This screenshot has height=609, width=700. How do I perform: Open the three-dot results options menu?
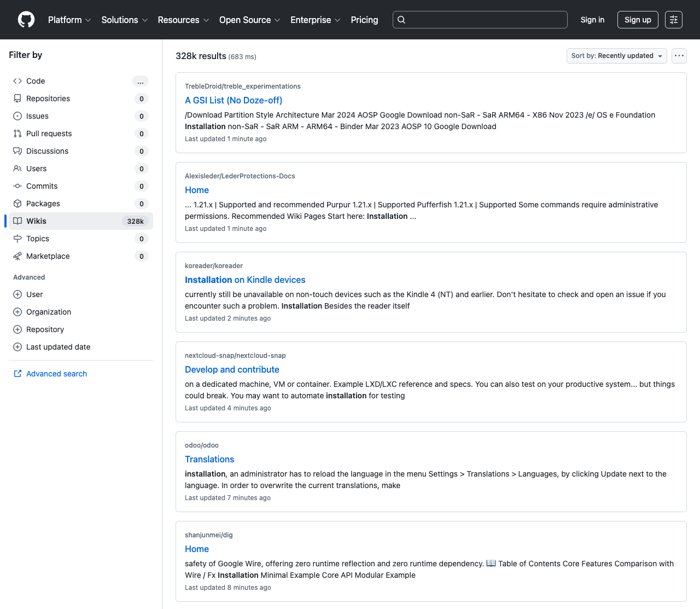tap(679, 56)
